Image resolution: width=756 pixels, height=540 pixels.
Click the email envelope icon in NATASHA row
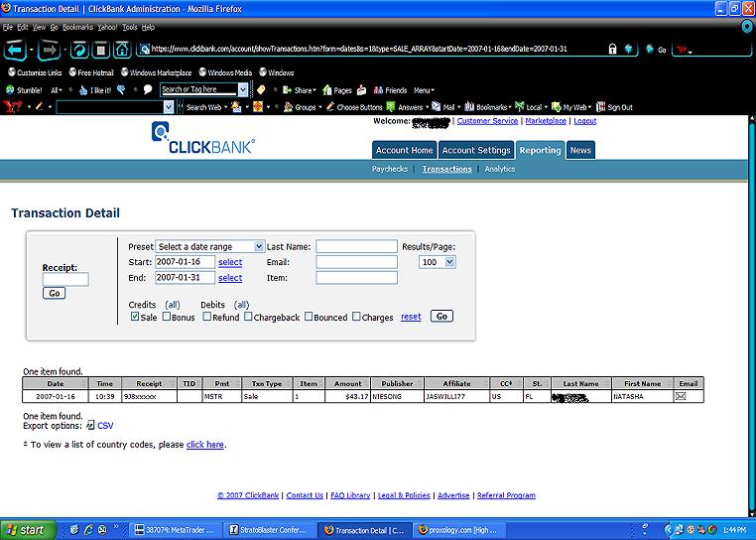(681, 396)
